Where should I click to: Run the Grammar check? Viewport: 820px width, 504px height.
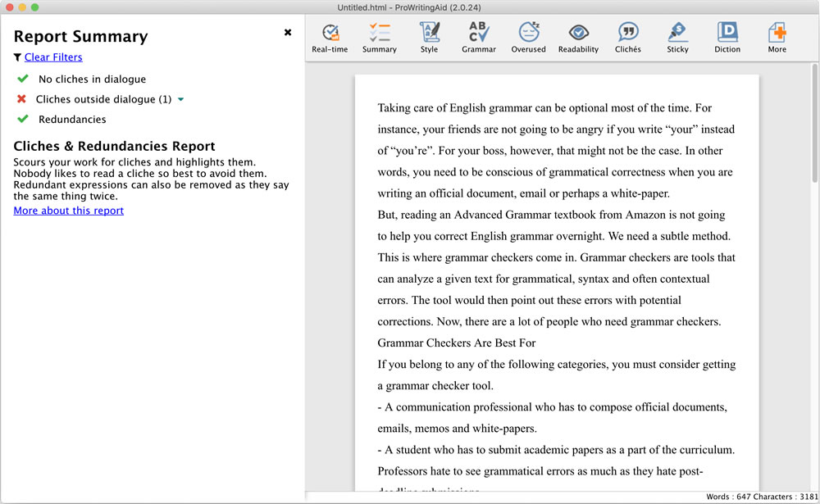pos(479,39)
